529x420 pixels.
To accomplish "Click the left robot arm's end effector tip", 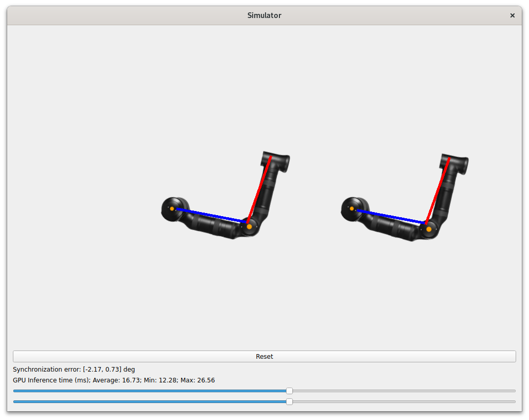I will click(271, 156).
